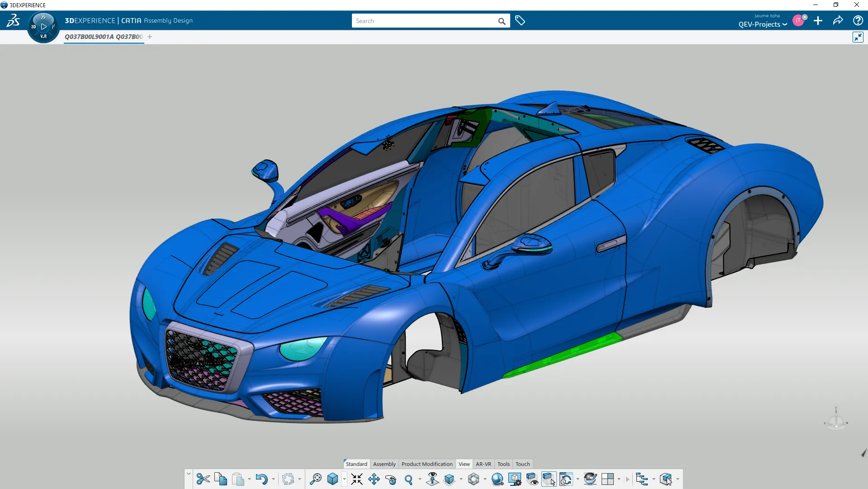Screen dimensions: 868x489
Task: Click the Undo icon
Action: tap(262, 479)
